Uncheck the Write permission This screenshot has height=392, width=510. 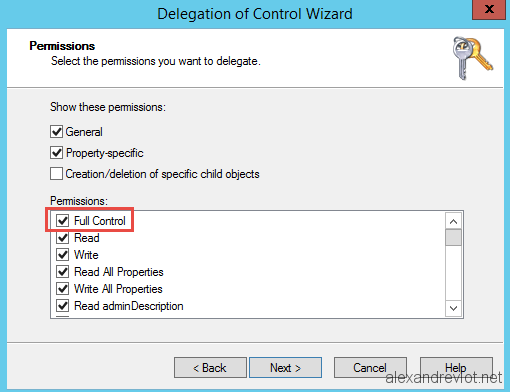click(62, 255)
